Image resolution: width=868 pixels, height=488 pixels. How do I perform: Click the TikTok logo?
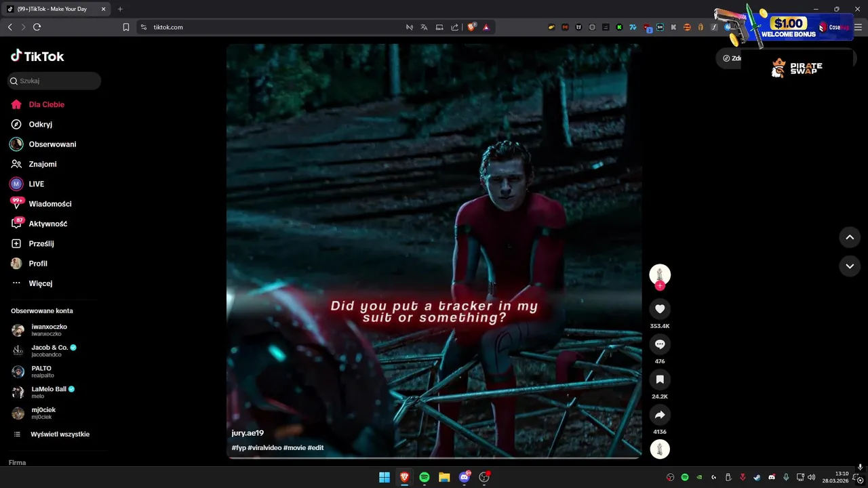click(x=37, y=56)
